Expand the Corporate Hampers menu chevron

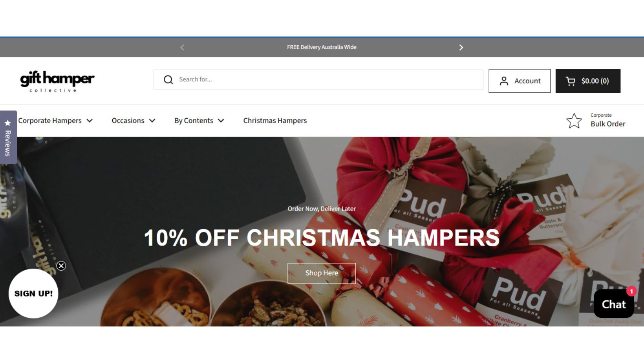pos(90,121)
